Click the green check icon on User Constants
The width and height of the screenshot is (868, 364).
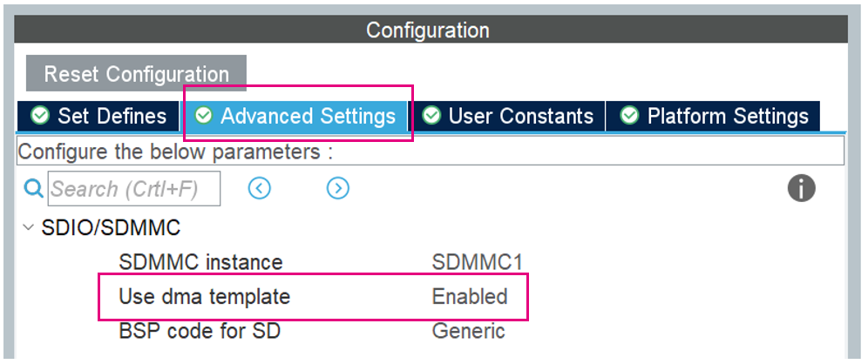coord(431,116)
